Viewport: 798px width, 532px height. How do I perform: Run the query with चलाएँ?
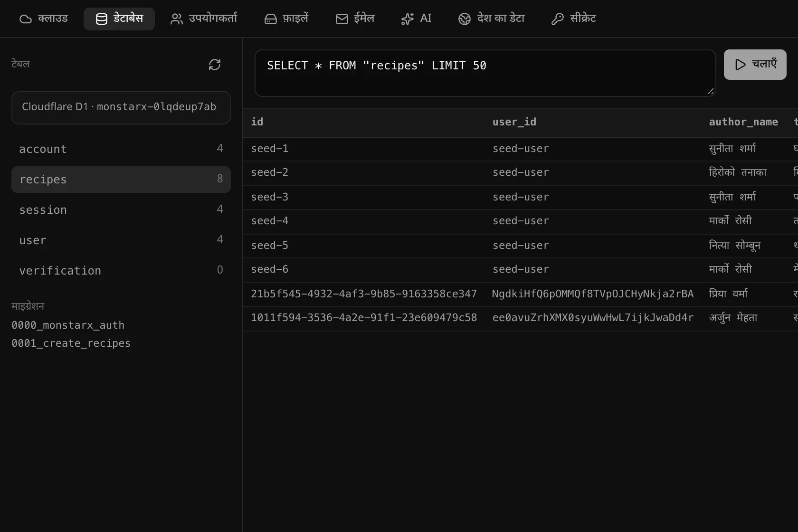click(x=755, y=65)
